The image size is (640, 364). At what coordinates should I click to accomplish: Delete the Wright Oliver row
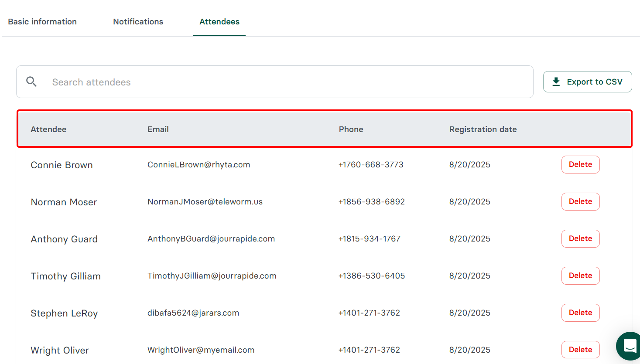pos(580,349)
